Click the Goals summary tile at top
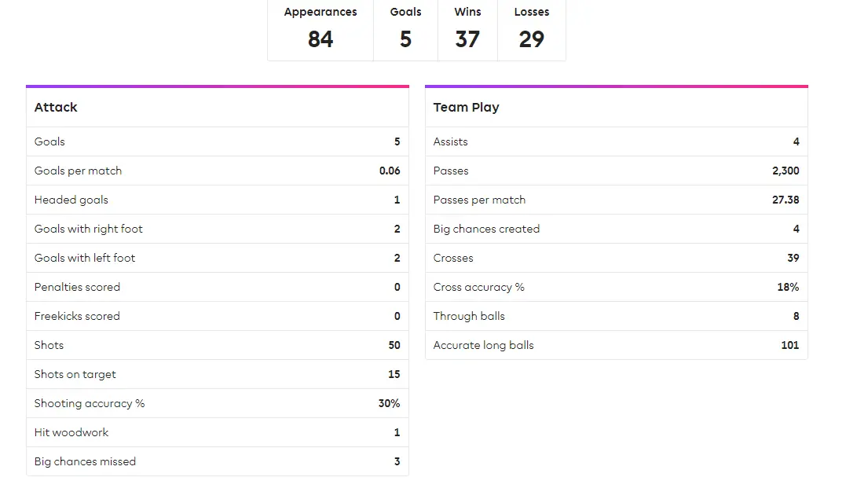The height and width of the screenshot is (481, 868). (x=405, y=28)
